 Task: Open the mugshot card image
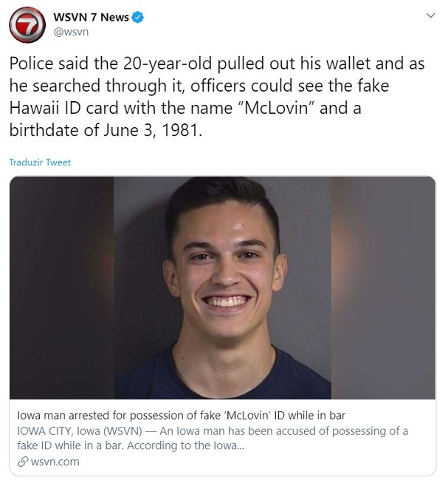tap(222, 288)
